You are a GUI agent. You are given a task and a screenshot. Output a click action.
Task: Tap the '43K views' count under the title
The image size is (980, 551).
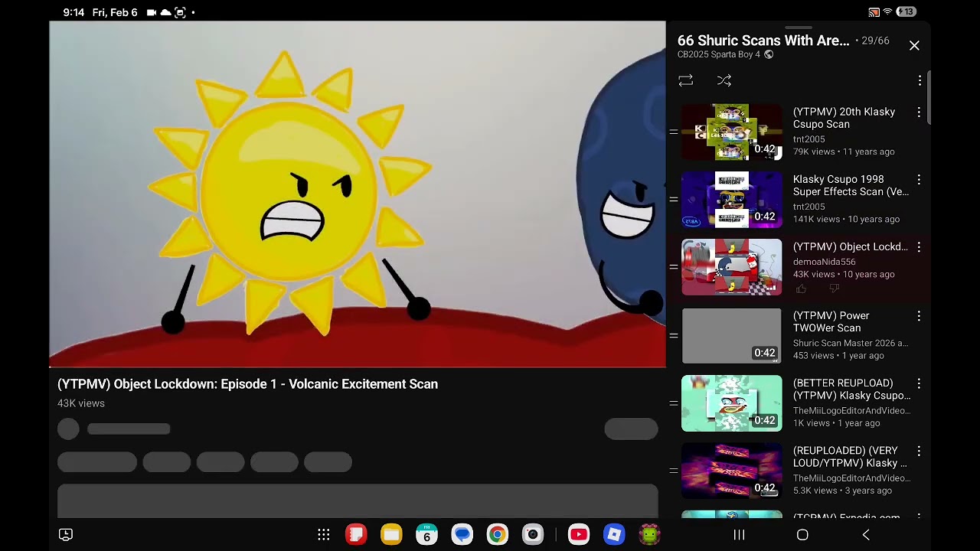pyautogui.click(x=81, y=403)
